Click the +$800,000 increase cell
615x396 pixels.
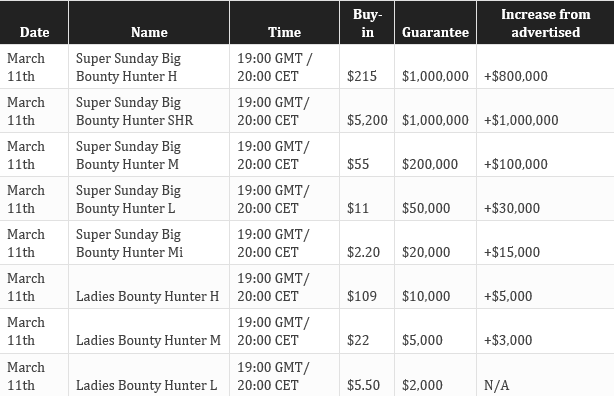[x=516, y=76]
